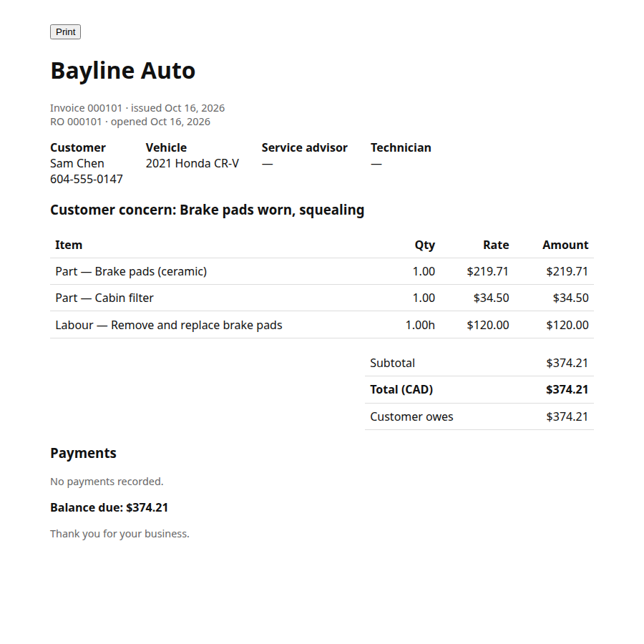Click 'Labour — Remove and replace brake pads'

click(x=169, y=325)
